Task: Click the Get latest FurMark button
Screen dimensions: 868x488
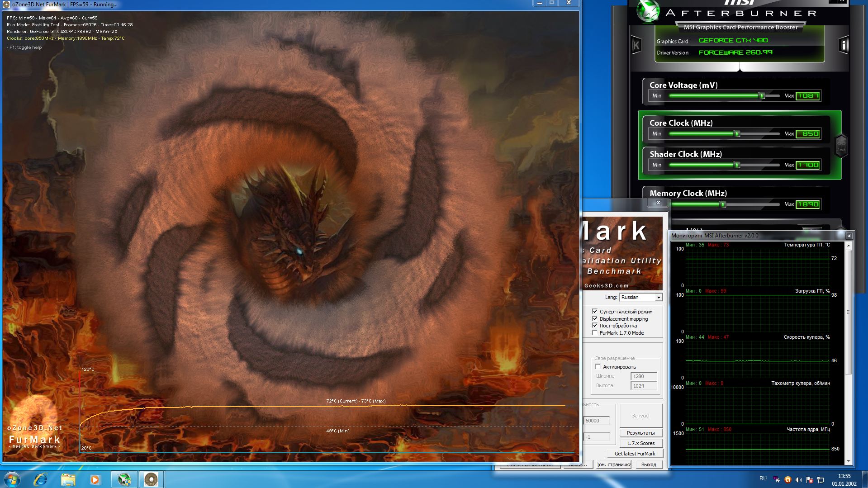Action: pyautogui.click(x=635, y=454)
